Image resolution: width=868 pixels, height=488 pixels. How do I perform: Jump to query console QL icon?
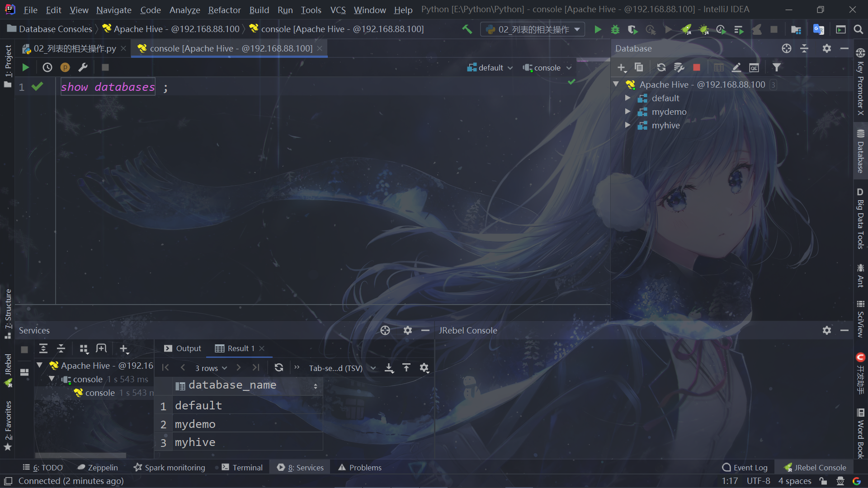[x=754, y=67]
